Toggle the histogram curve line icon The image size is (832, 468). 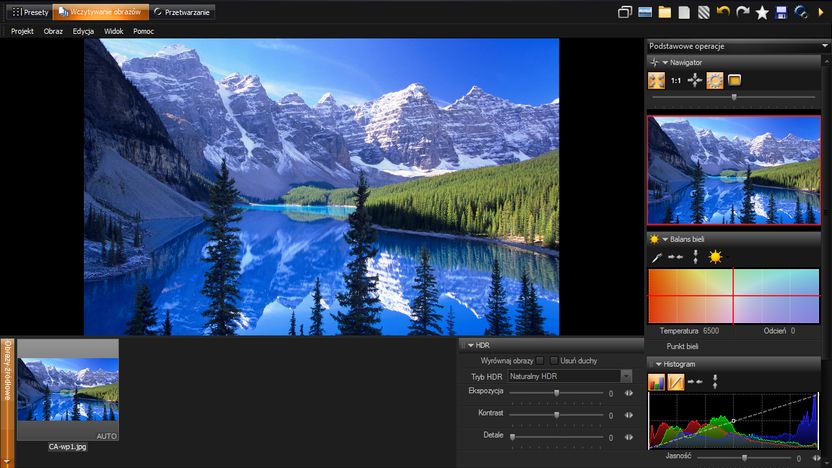(675, 382)
